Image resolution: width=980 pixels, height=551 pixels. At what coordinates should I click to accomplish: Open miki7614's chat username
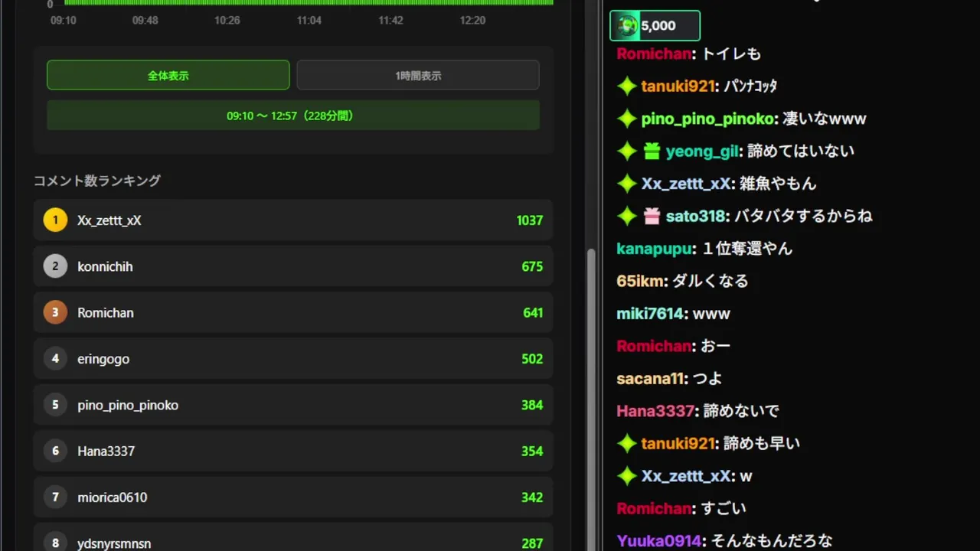tap(651, 314)
